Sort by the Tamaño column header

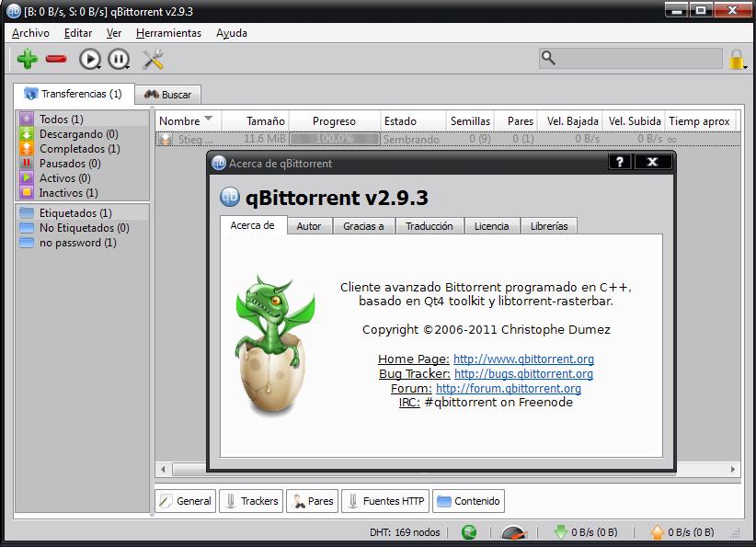click(x=255, y=121)
